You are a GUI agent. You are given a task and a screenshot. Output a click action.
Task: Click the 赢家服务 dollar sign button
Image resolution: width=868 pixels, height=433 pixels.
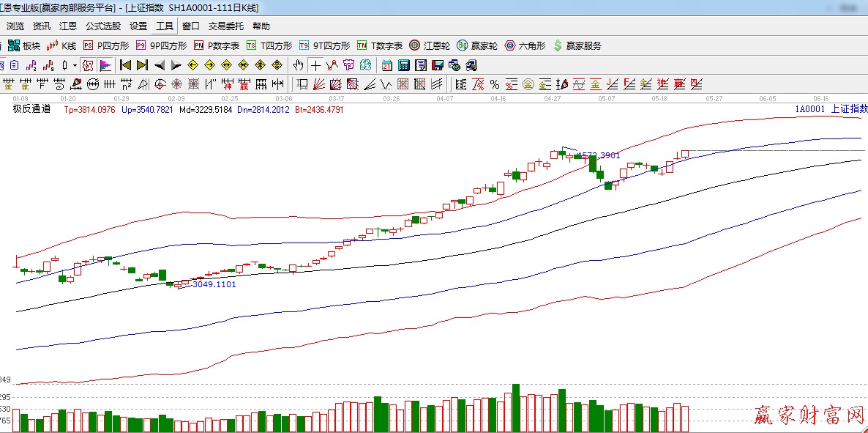coord(577,45)
